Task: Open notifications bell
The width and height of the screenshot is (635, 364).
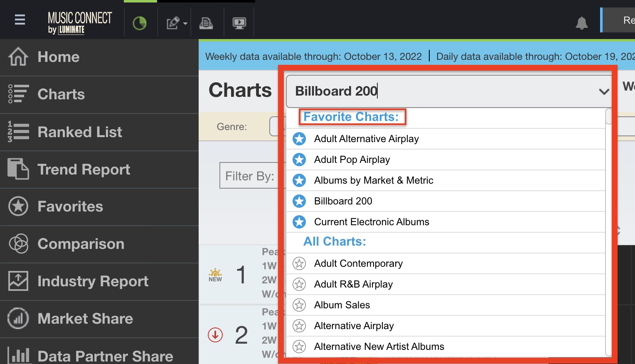Action: [x=582, y=23]
